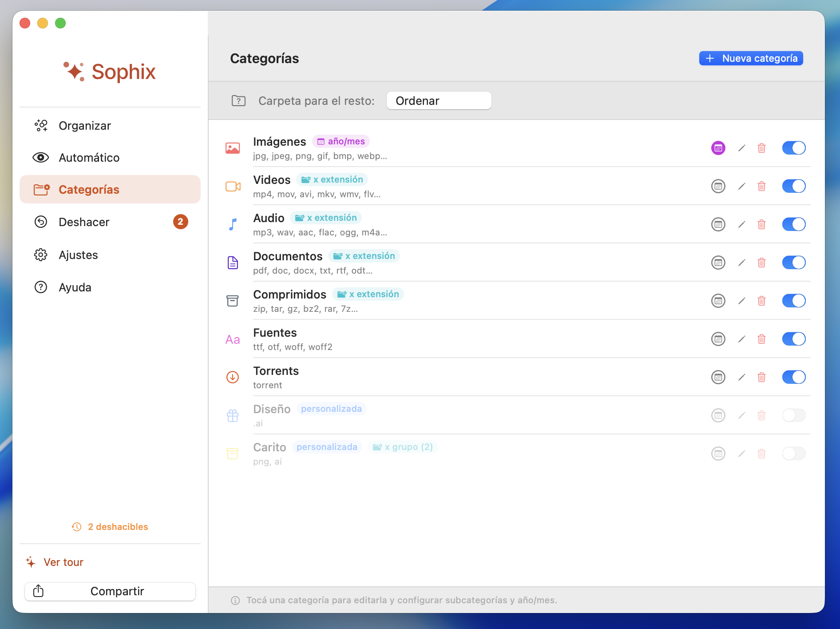Click the calendar year/month icon for Imágenes
The height and width of the screenshot is (629, 840).
[718, 148]
